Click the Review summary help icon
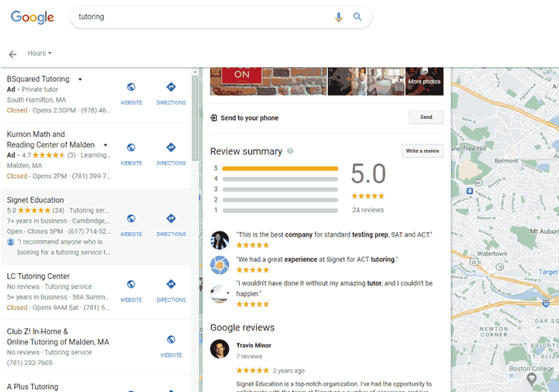 [290, 151]
